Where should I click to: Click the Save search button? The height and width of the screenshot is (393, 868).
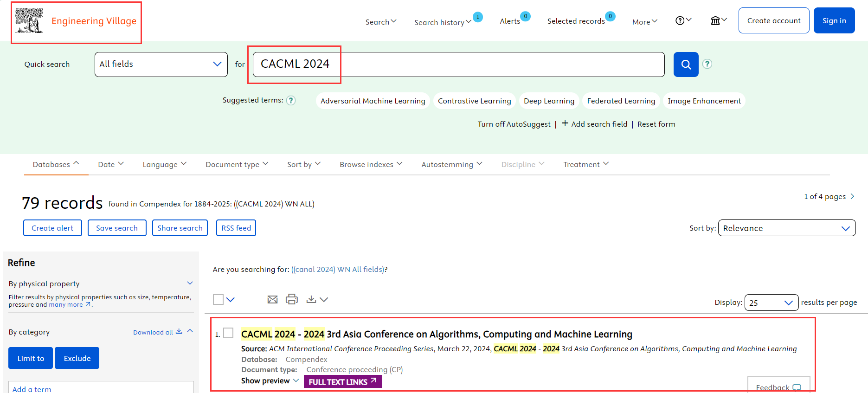pyautogui.click(x=117, y=228)
